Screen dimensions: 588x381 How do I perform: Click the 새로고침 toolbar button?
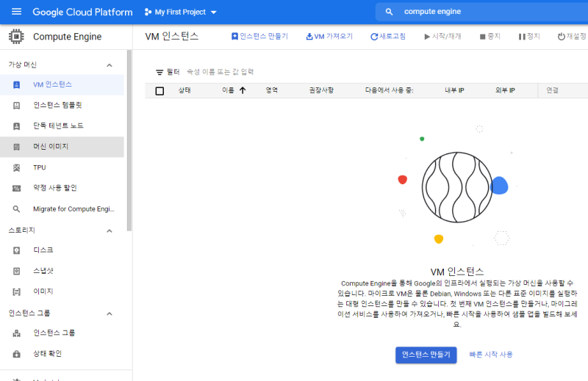point(387,37)
